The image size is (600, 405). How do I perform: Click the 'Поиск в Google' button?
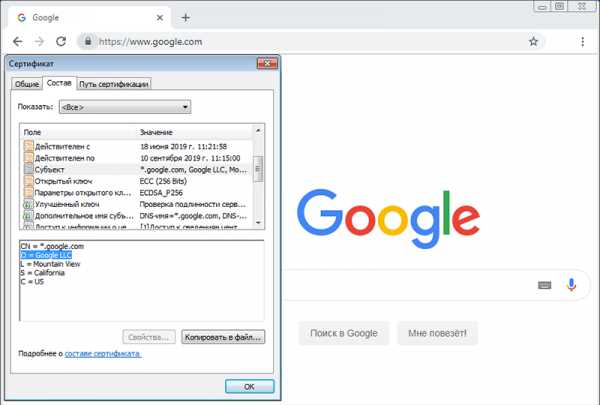pos(344,333)
